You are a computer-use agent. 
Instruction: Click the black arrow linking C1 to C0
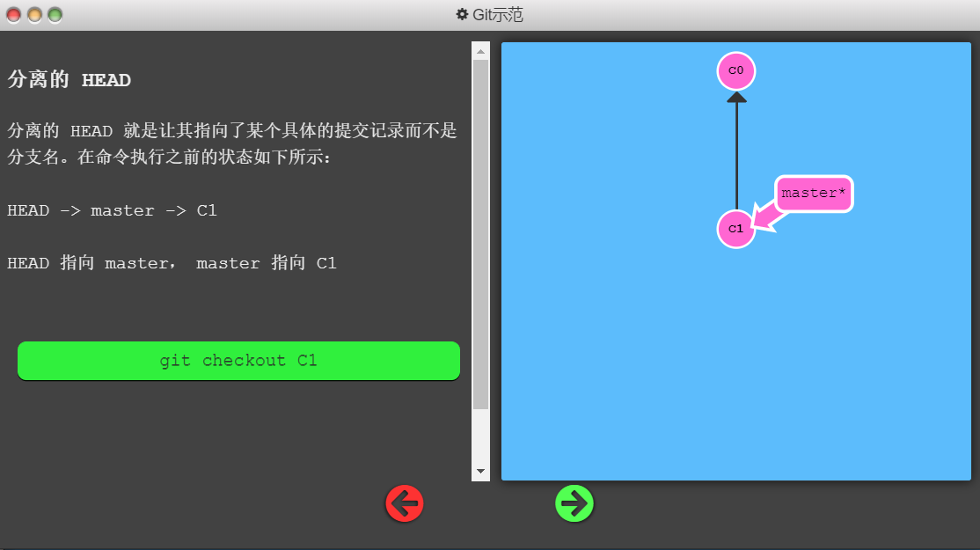point(736,150)
